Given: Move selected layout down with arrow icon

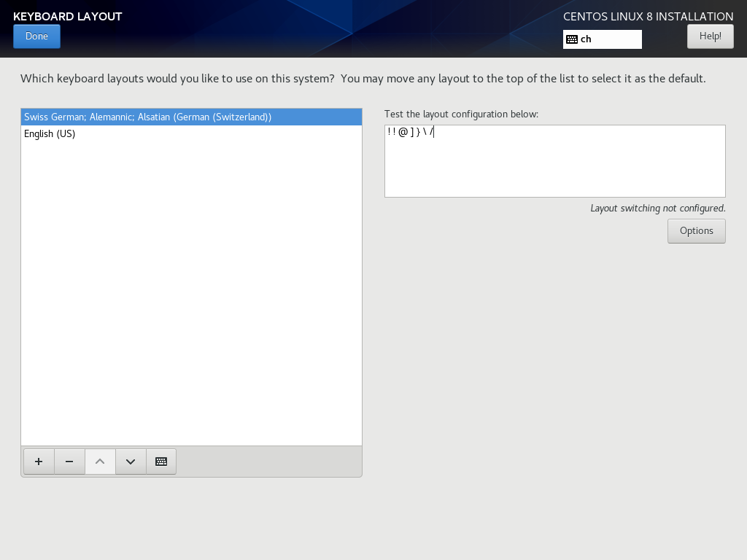Looking at the screenshot, I should click(x=131, y=462).
